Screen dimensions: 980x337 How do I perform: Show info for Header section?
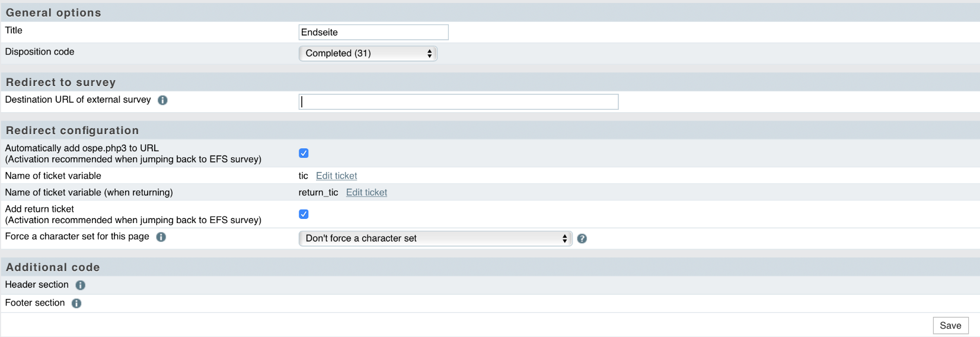(81, 285)
